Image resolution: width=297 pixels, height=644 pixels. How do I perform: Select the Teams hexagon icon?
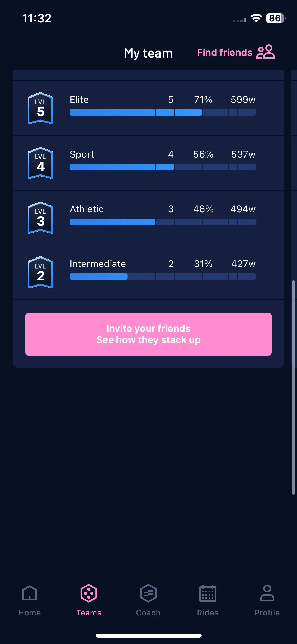pyautogui.click(x=89, y=593)
